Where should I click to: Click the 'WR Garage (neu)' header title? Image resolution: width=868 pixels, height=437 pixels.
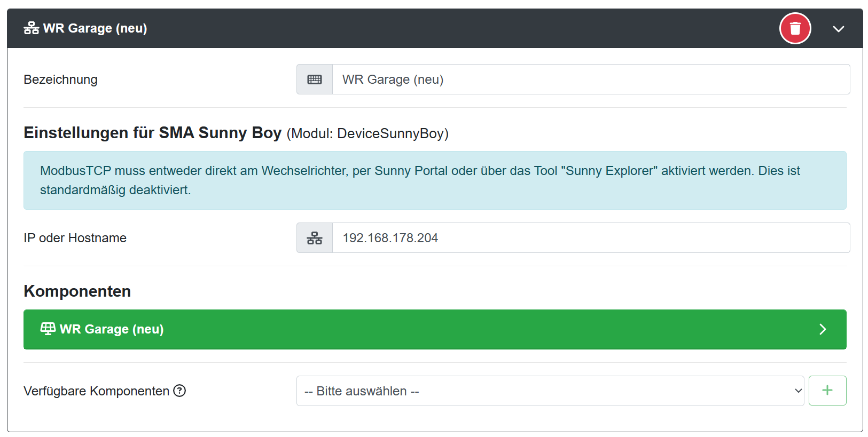(x=95, y=28)
